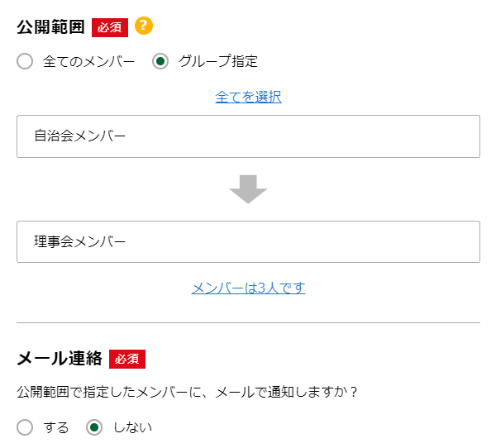Click the horizontal divider above メール連絡

click(248, 322)
